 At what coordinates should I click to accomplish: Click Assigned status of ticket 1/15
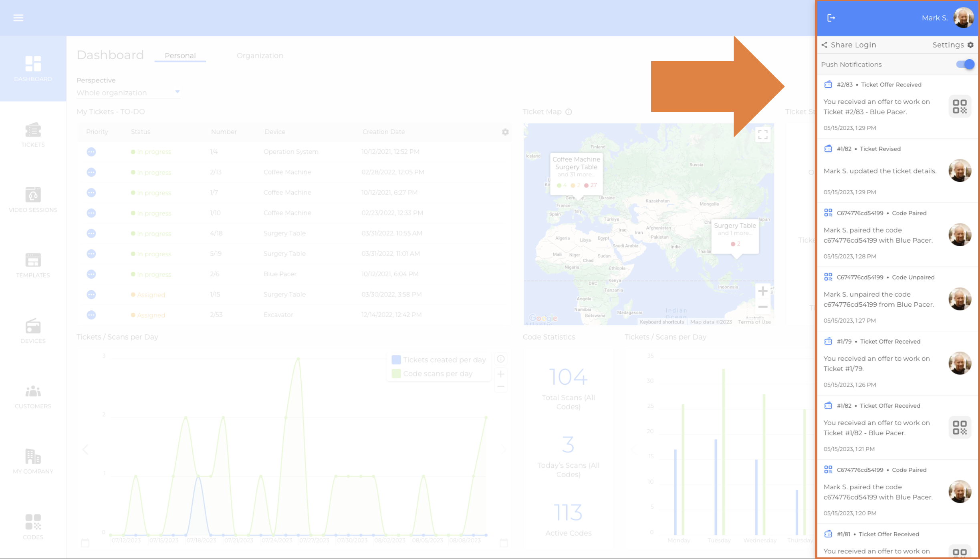click(x=148, y=295)
